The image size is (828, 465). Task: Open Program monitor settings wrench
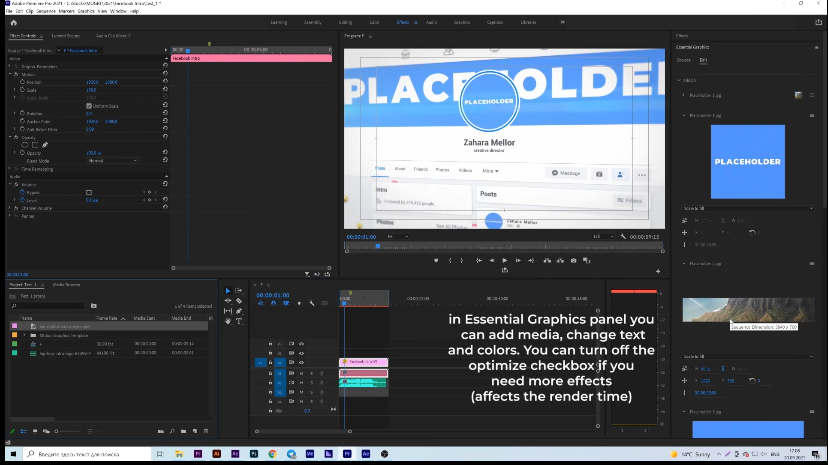[623, 236]
